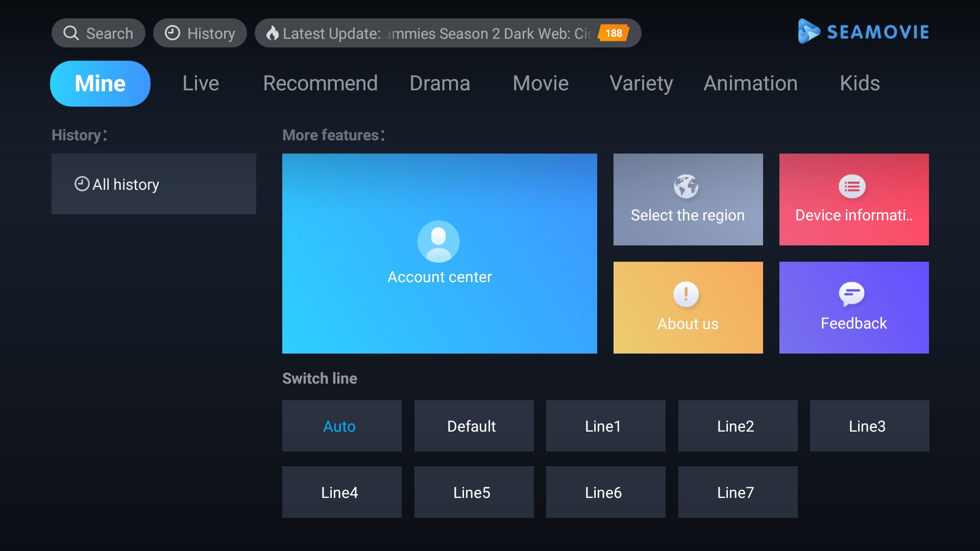
Task: Open the Search button
Action: [x=99, y=33]
